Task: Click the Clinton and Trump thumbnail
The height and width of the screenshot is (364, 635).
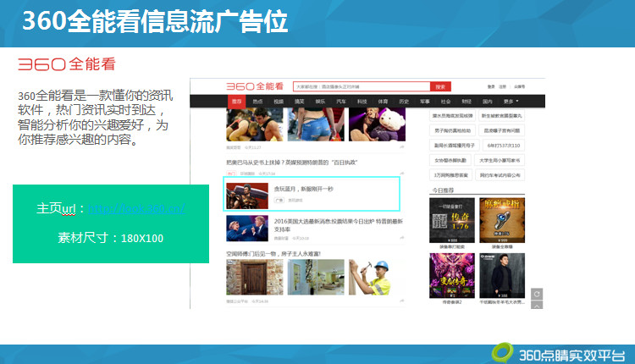Action: pos(247,229)
